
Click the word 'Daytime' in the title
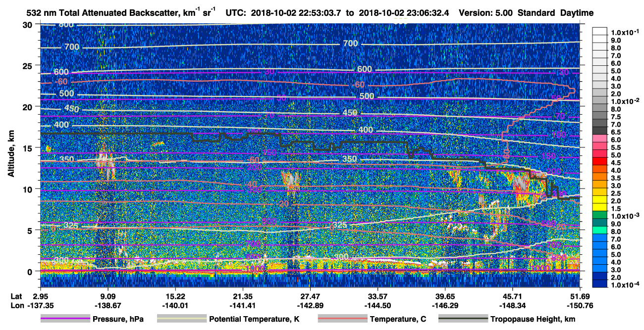click(577, 13)
